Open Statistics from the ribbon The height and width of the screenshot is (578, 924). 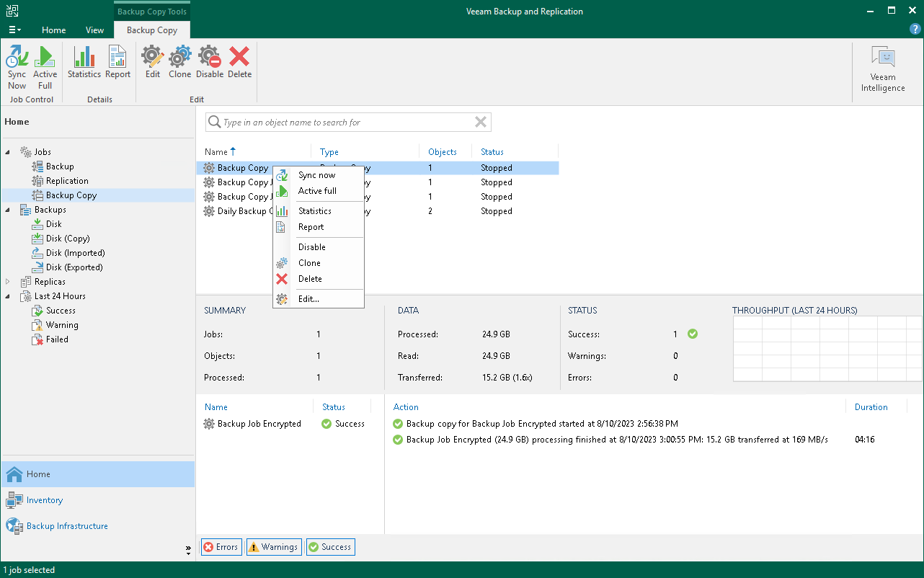84,63
